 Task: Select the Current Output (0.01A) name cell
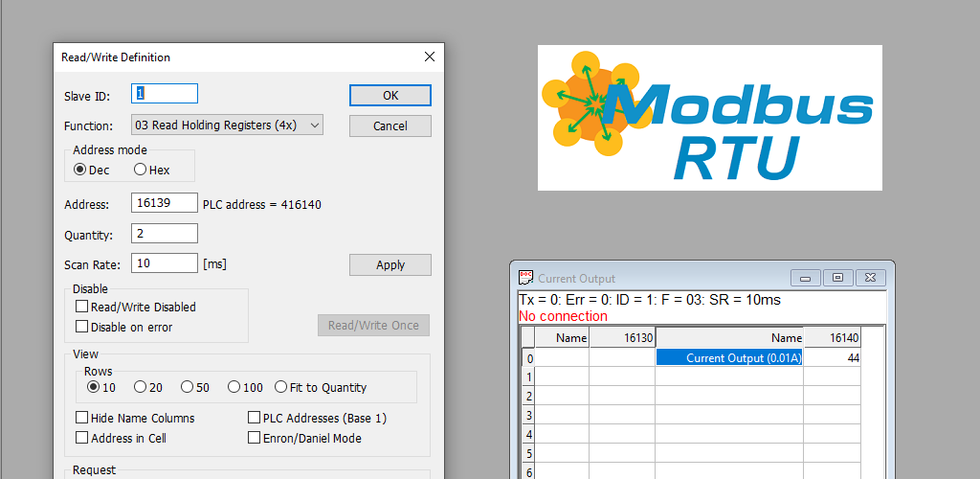pyautogui.click(x=729, y=357)
